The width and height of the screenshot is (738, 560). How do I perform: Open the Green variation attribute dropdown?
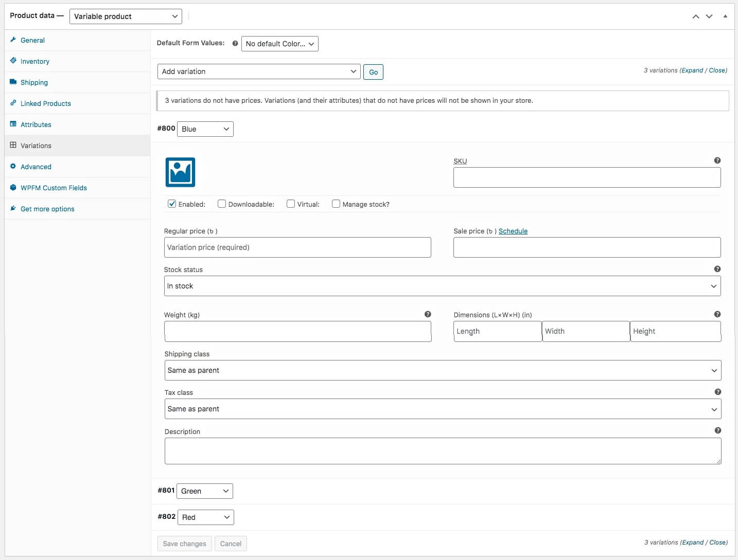pos(204,491)
